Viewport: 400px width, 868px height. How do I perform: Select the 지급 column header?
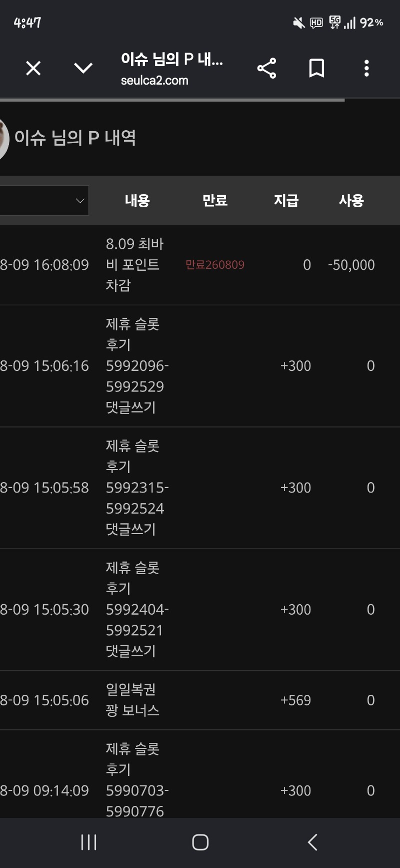point(286,201)
